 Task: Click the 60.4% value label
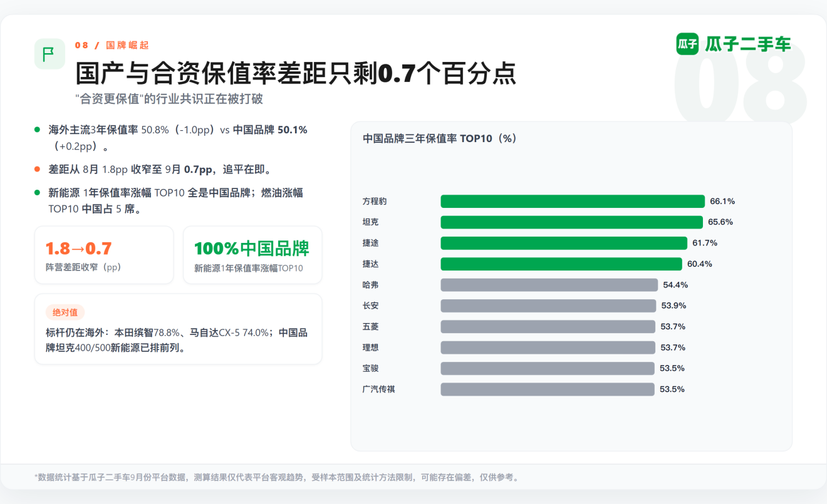pyautogui.click(x=700, y=264)
